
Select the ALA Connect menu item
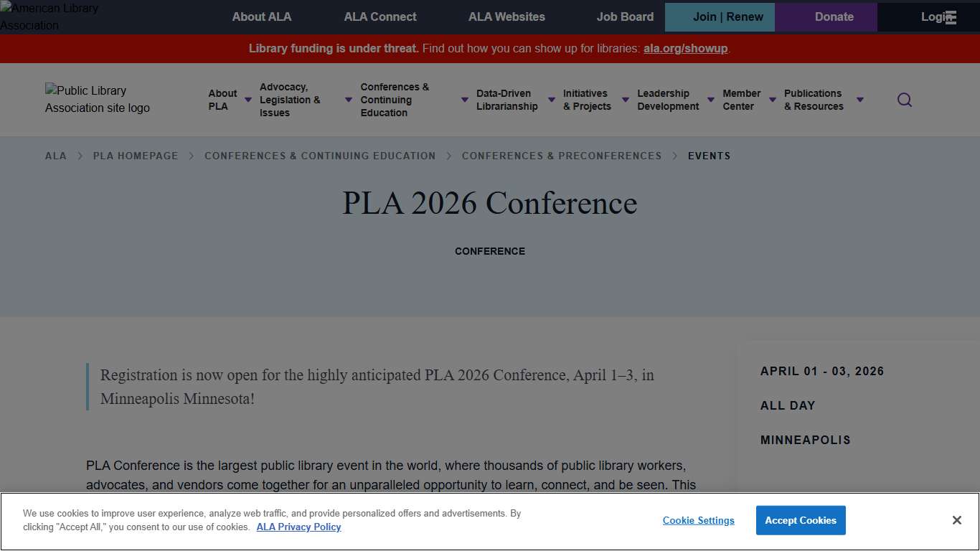pyautogui.click(x=380, y=17)
